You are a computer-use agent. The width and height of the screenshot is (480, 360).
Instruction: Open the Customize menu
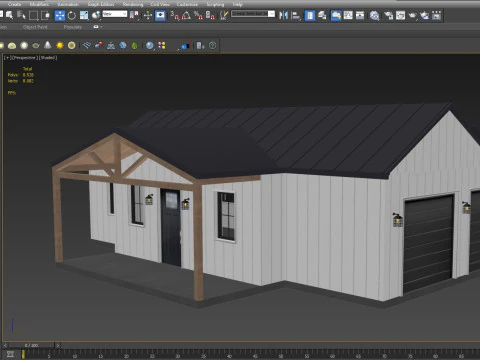tap(187, 4)
